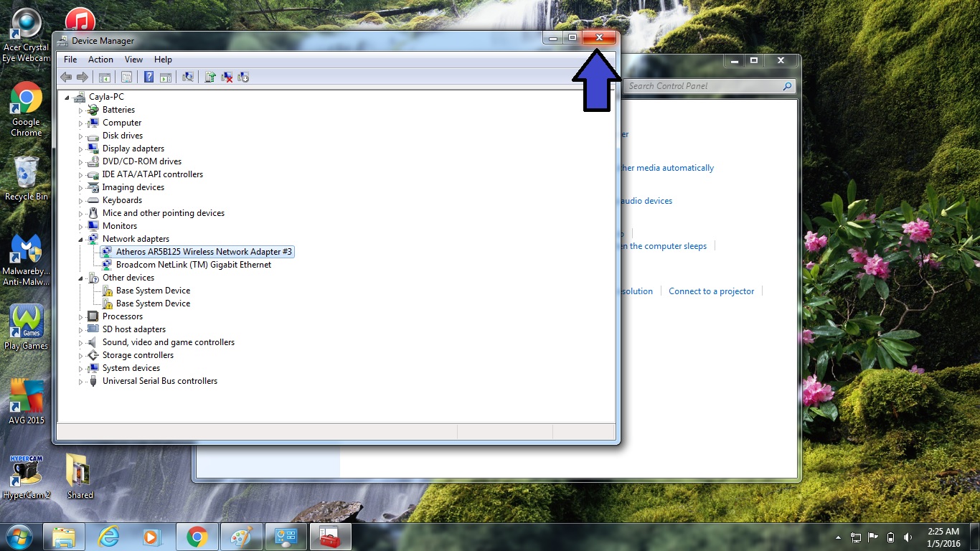980x551 pixels.
Task: Open the Action menu
Action: (x=100, y=60)
